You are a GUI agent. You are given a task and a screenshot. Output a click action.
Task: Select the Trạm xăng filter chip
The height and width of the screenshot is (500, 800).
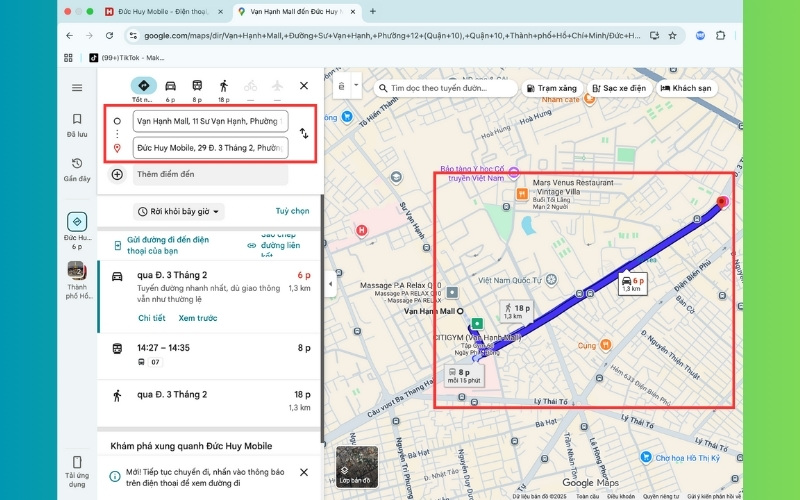click(x=552, y=88)
